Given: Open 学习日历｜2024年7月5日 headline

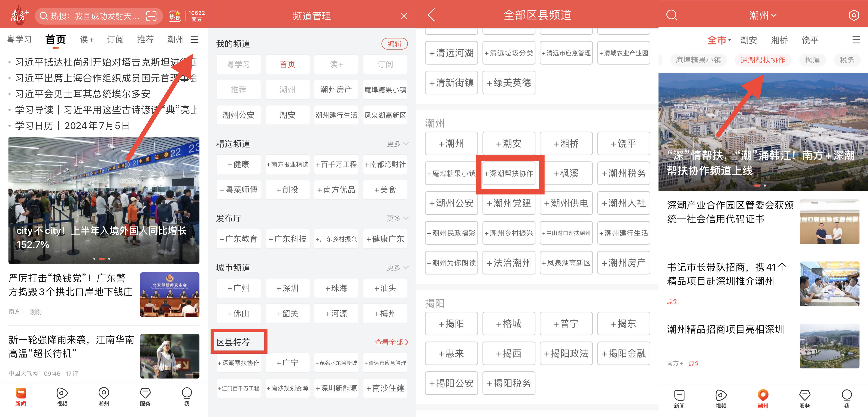Looking at the screenshot, I should 72,126.
